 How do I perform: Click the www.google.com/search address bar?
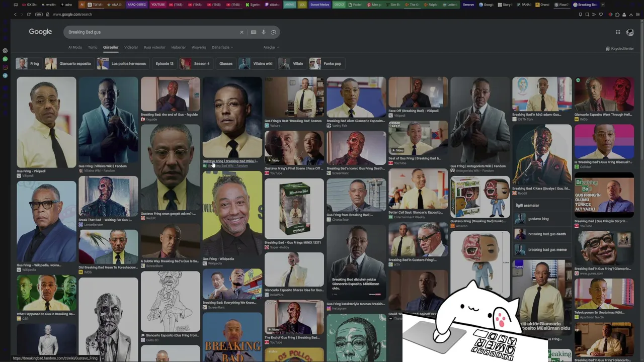click(x=72, y=15)
